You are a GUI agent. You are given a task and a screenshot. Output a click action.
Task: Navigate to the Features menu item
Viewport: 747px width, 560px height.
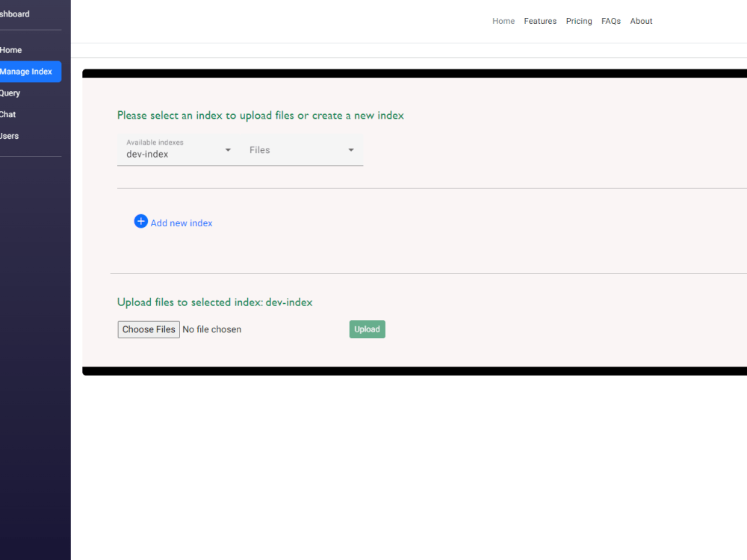[540, 21]
